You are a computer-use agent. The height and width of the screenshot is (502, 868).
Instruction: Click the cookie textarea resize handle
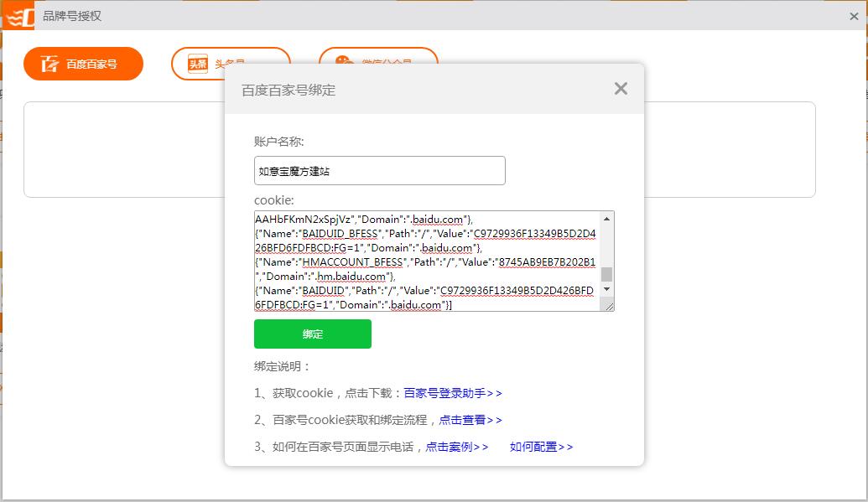tap(609, 306)
